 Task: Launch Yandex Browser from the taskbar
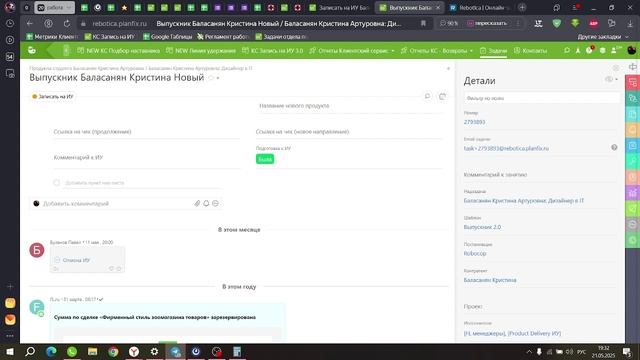coord(134,351)
